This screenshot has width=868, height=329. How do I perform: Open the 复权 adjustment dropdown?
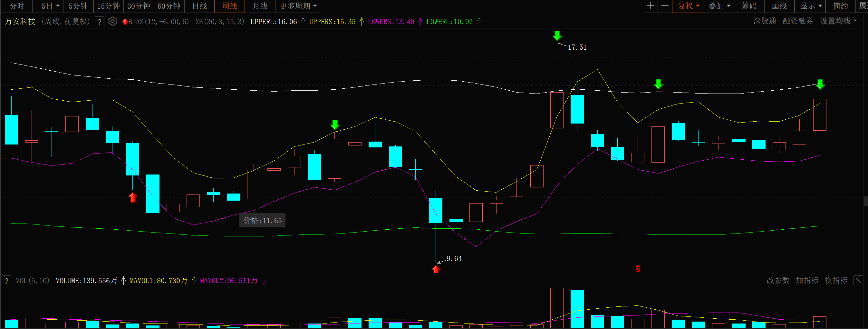click(688, 6)
